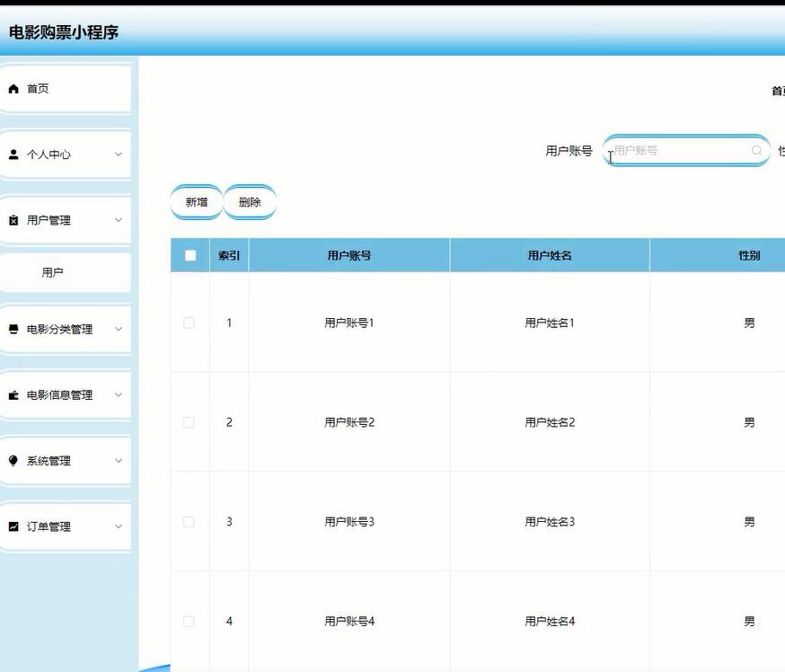The image size is (785, 672).
Task: Click the 电影购票小程序 header title
Action: (x=64, y=32)
